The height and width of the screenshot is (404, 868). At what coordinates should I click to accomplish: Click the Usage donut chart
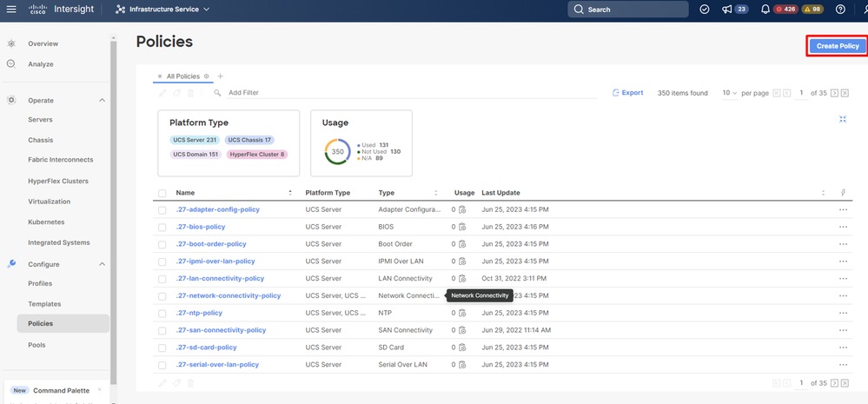(x=337, y=151)
